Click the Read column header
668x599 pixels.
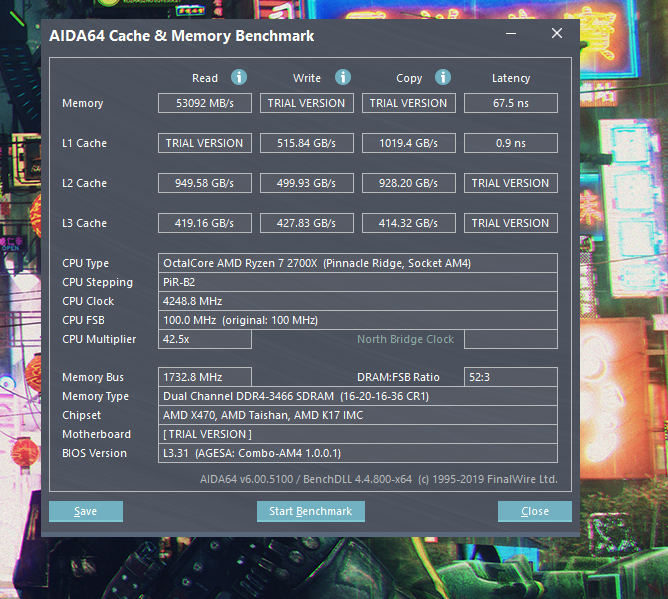click(x=205, y=78)
